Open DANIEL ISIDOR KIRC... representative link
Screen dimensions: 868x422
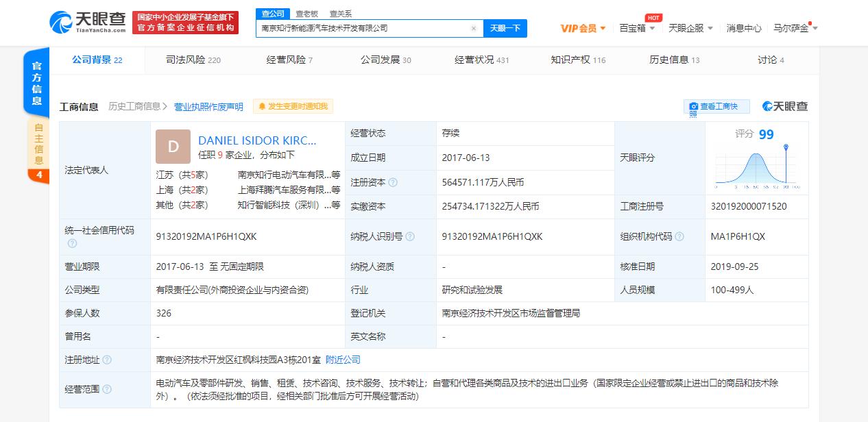[257, 140]
